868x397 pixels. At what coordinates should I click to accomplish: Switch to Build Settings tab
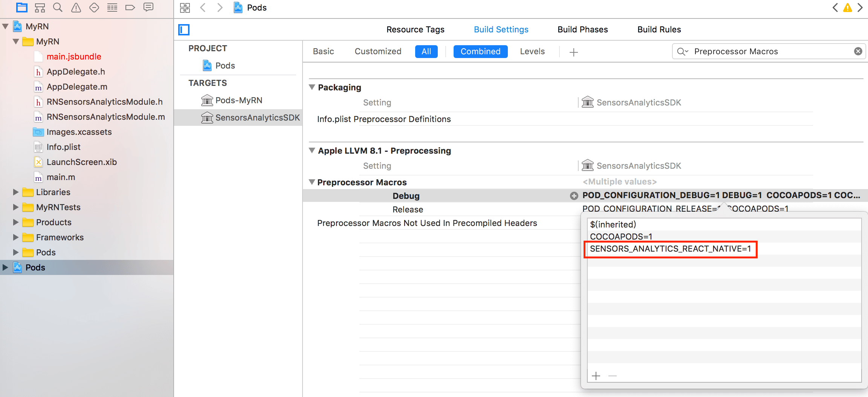tap(501, 29)
